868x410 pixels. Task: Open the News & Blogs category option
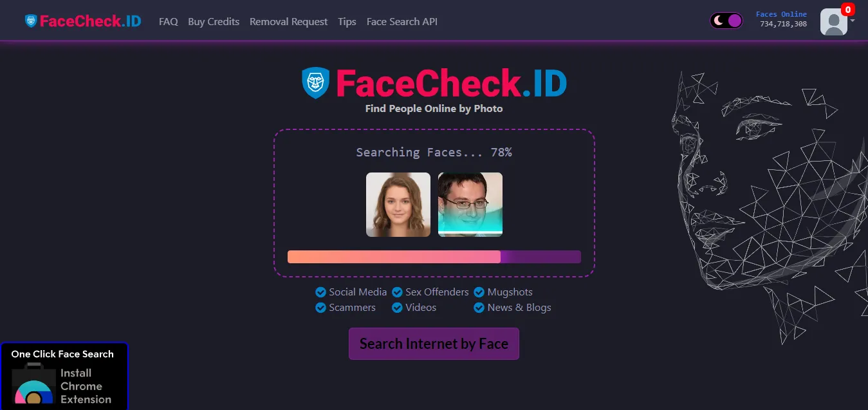[x=479, y=308]
